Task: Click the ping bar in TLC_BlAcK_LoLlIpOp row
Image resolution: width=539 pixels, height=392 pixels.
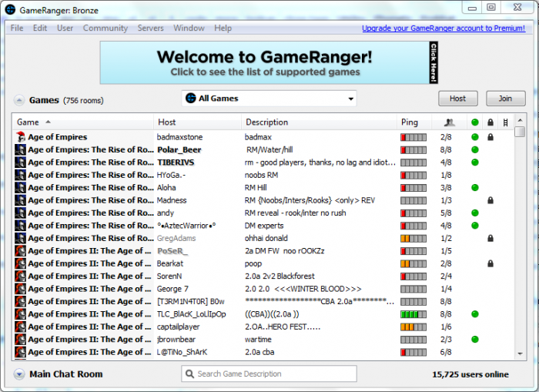Action: tap(413, 314)
